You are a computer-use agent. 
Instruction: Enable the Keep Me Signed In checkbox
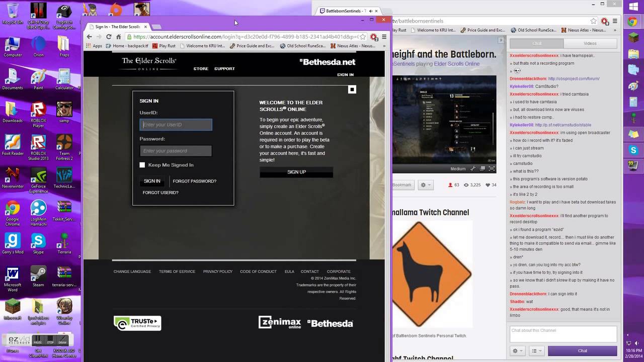click(x=142, y=165)
